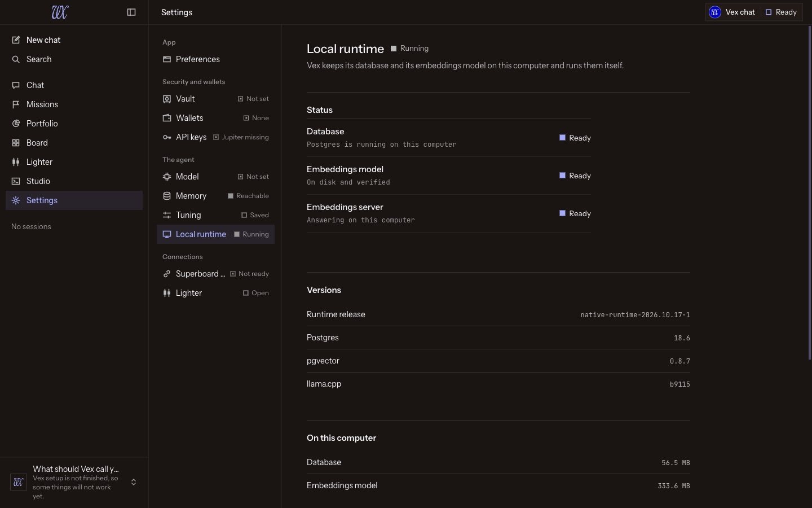
Task: Start a New chat
Action: point(74,40)
